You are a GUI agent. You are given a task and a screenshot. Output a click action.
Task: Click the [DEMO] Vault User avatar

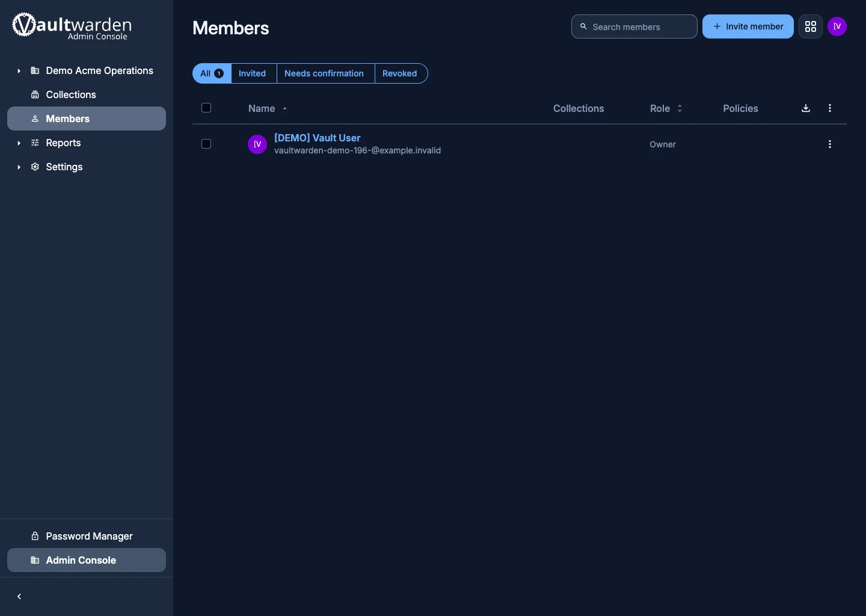pyautogui.click(x=257, y=144)
